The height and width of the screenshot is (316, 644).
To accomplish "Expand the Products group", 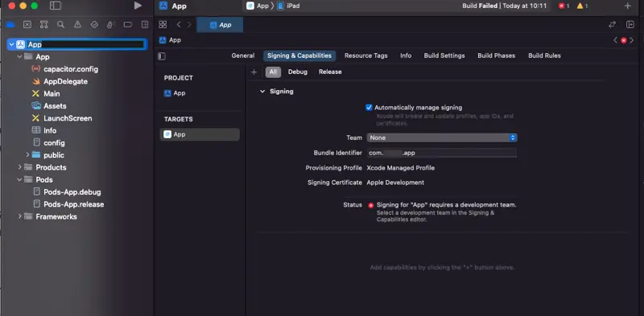I will point(19,167).
